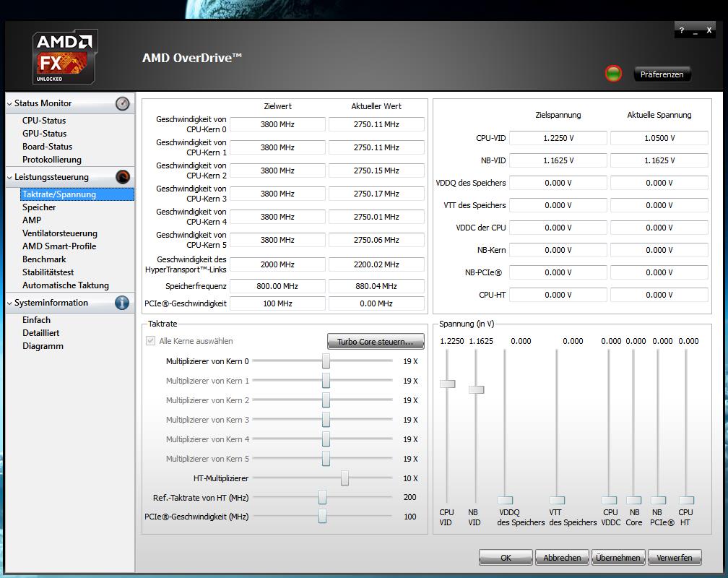Image resolution: width=728 pixels, height=578 pixels.
Task: Click the Status Monitor gauge icon
Action: click(x=123, y=103)
